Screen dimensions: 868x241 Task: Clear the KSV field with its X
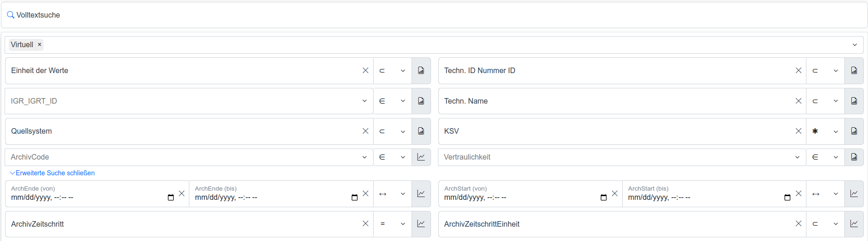coord(798,131)
